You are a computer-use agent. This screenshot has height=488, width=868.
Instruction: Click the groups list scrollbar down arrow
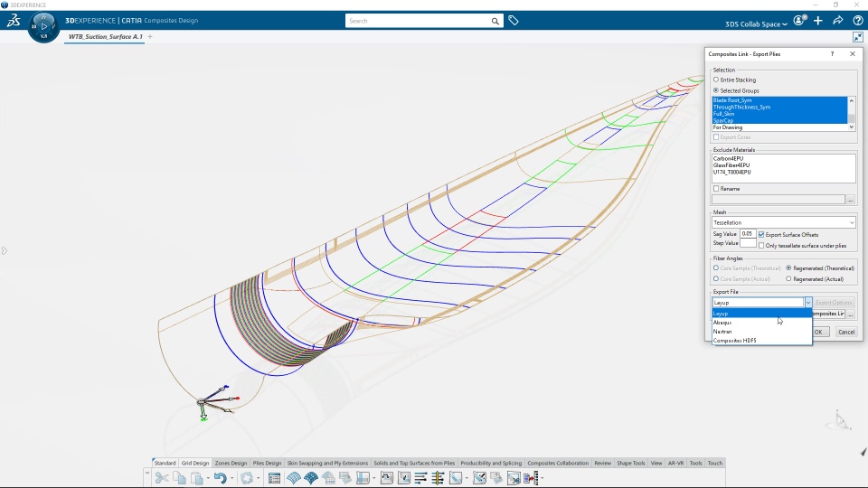point(852,127)
